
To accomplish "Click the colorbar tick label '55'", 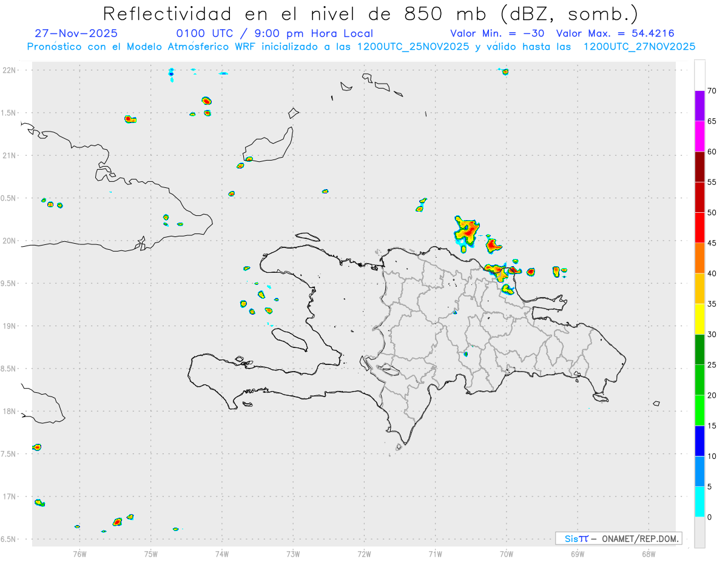I will pyautogui.click(x=712, y=182).
